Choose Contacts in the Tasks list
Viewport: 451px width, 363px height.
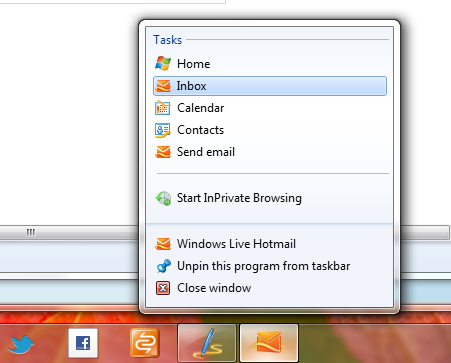(270, 130)
